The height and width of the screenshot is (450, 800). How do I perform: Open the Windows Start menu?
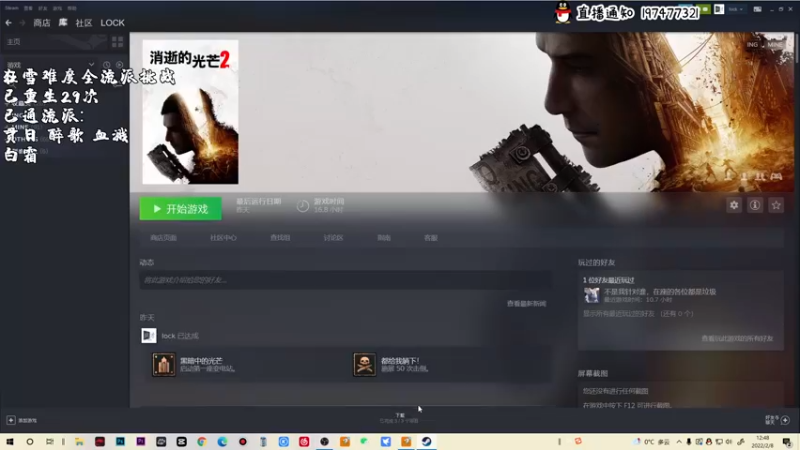point(10,441)
